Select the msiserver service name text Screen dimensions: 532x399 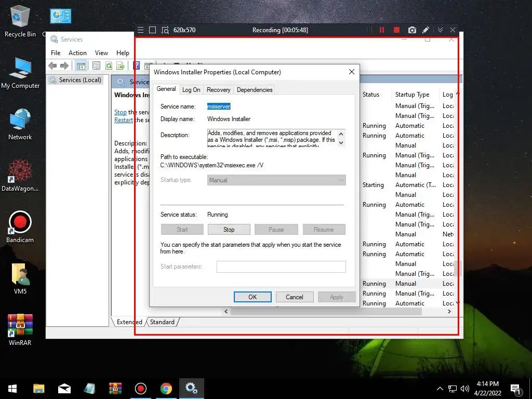[x=219, y=107]
